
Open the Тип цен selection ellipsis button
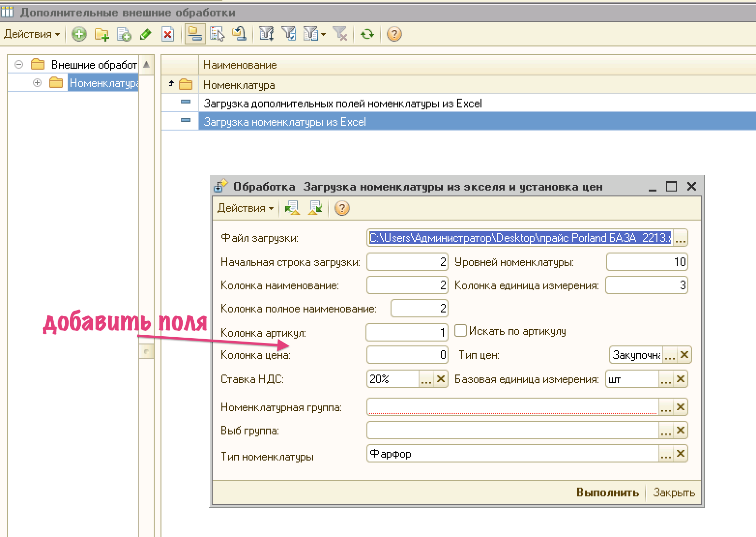(x=669, y=355)
